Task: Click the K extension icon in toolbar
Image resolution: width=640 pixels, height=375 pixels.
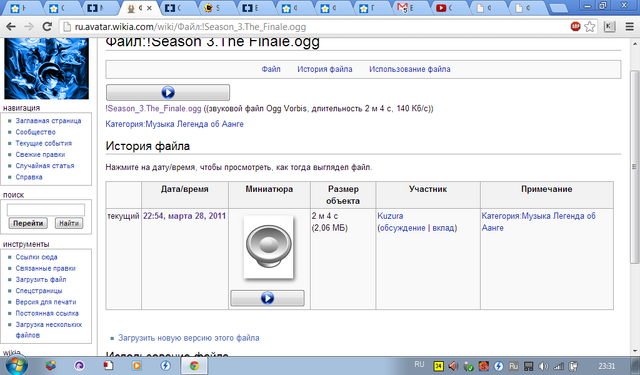Action: (609, 27)
